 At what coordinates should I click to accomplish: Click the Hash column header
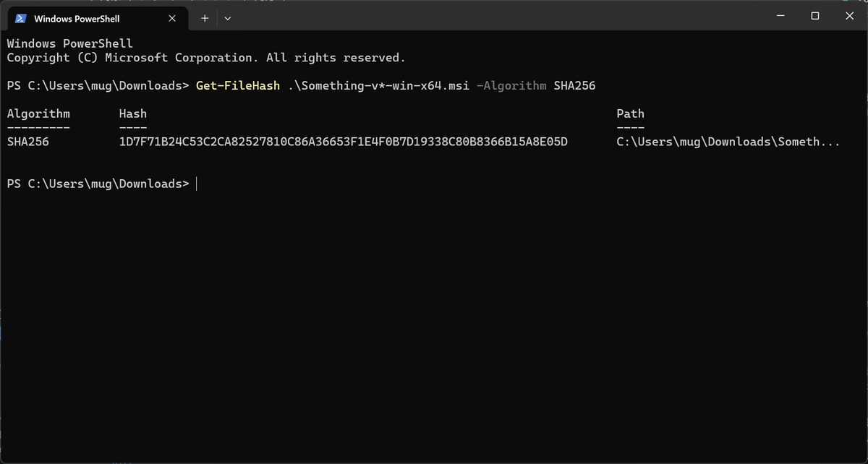coord(133,113)
